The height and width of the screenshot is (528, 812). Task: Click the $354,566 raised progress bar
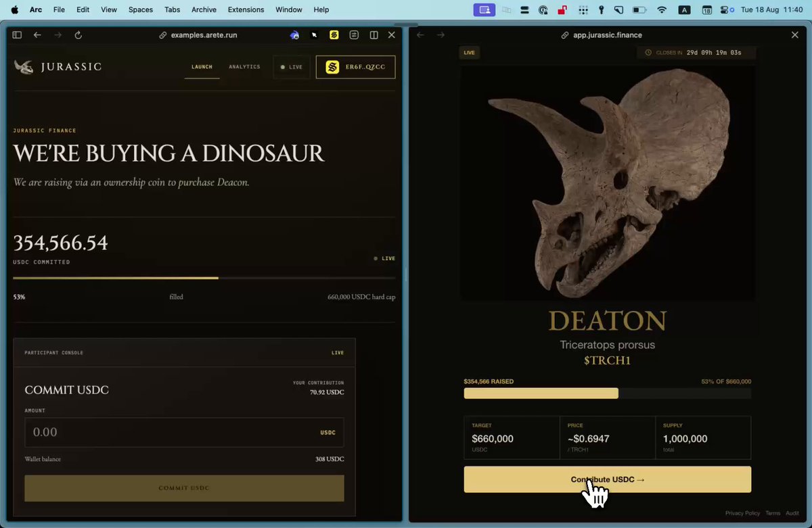[x=607, y=393]
